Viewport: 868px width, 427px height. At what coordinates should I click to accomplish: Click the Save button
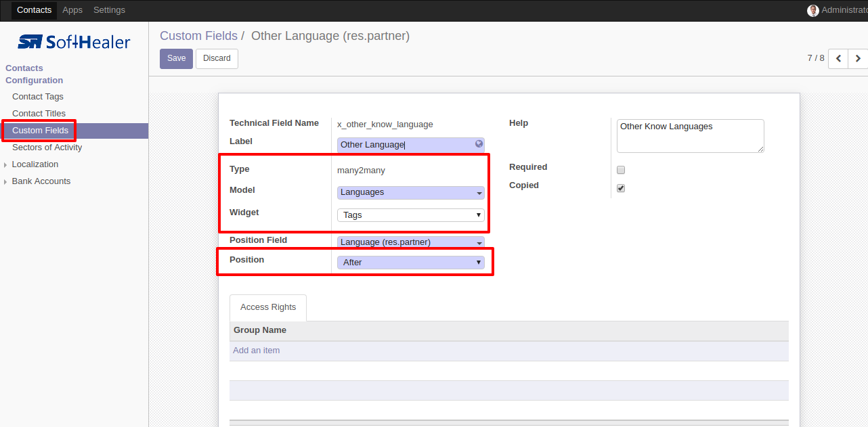pyautogui.click(x=176, y=59)
